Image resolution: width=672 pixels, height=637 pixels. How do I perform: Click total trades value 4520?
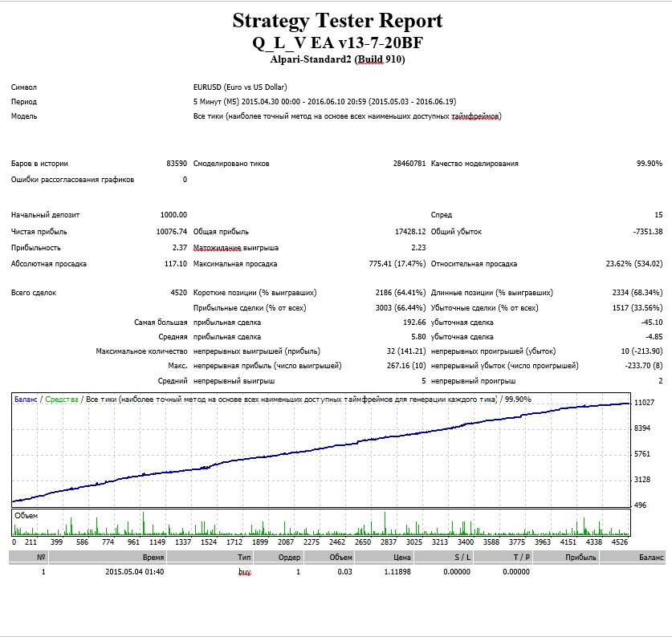point(179,293)
